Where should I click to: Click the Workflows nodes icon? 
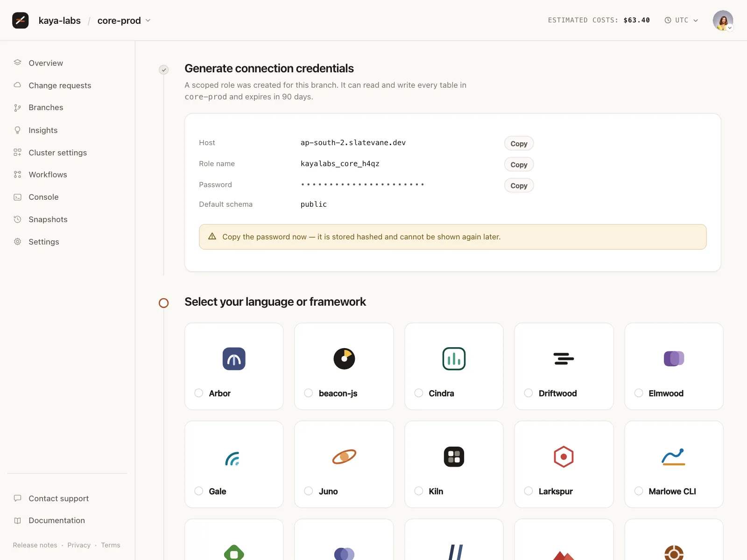coord(18,175)
